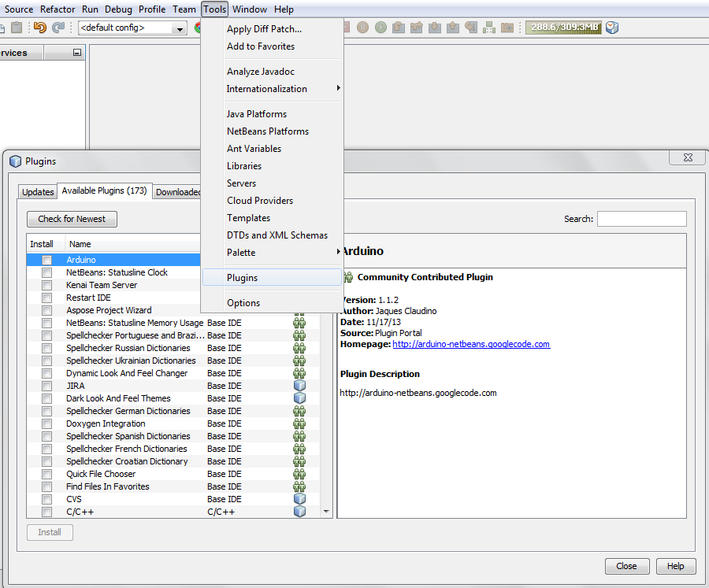Viewport: 709px width, 588px height.
Task: Resume execution with the green continue icon
Action: click(x=380, y=28)
